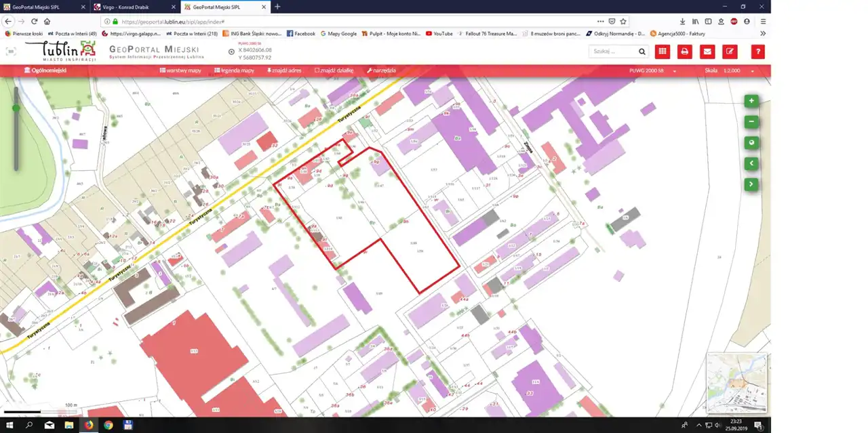Click X 8402606.08 coordinate readout
Image resolution: width=868 pixels, height=433 pixels.
[255, 50]
